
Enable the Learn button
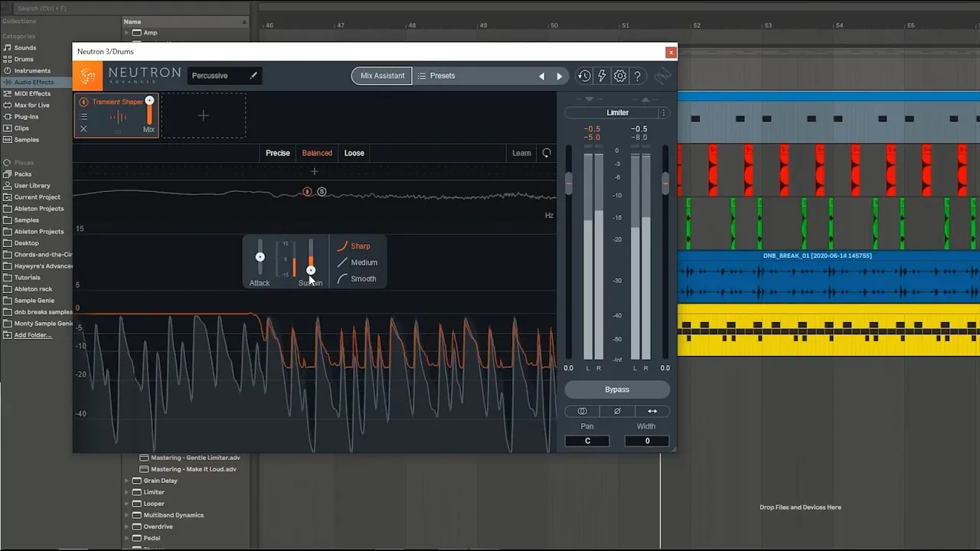click(x=521, y=153)
